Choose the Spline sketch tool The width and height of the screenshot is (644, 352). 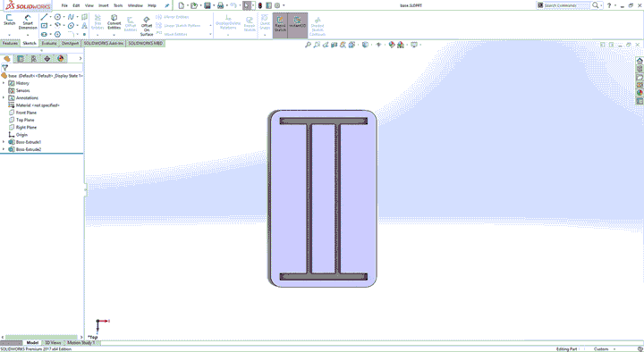[71, 17]
